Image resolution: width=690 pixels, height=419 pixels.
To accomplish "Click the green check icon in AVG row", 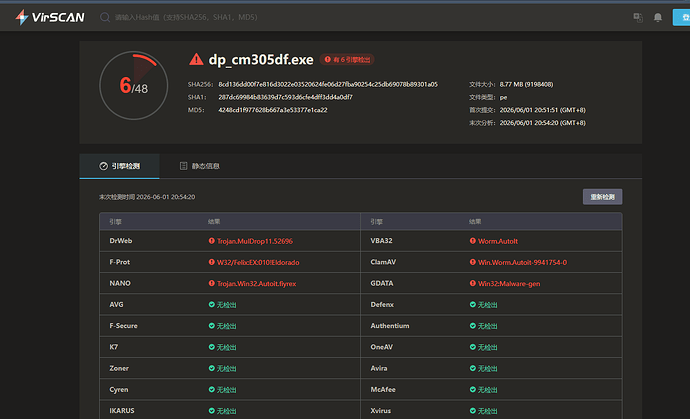I will click(x=212, y=304).
